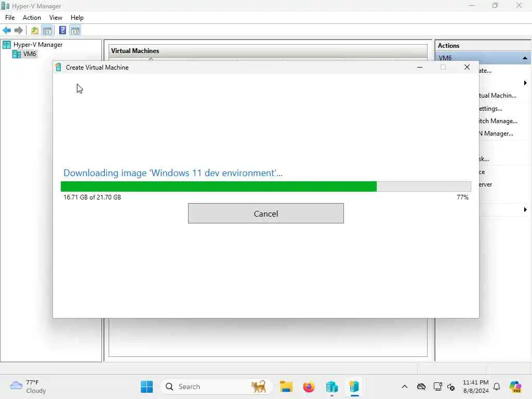
Task: Click the Forward arrow in Hyper-V toolbar
Action: (19, 31)
